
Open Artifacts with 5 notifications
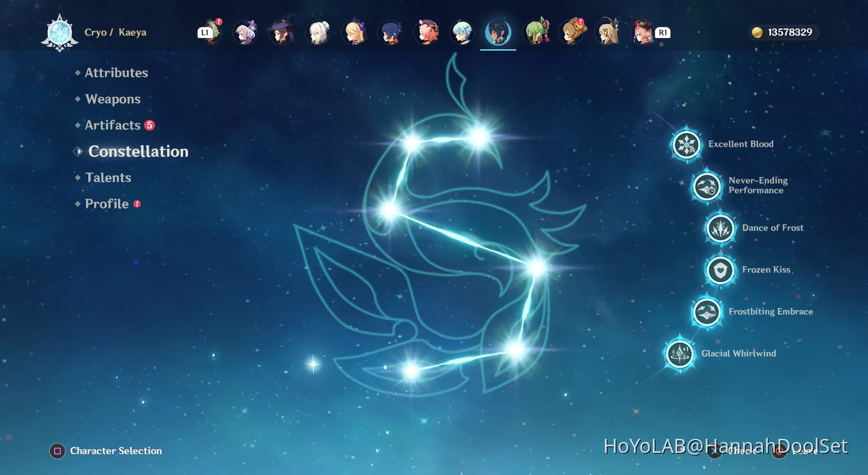pos(113,125)
